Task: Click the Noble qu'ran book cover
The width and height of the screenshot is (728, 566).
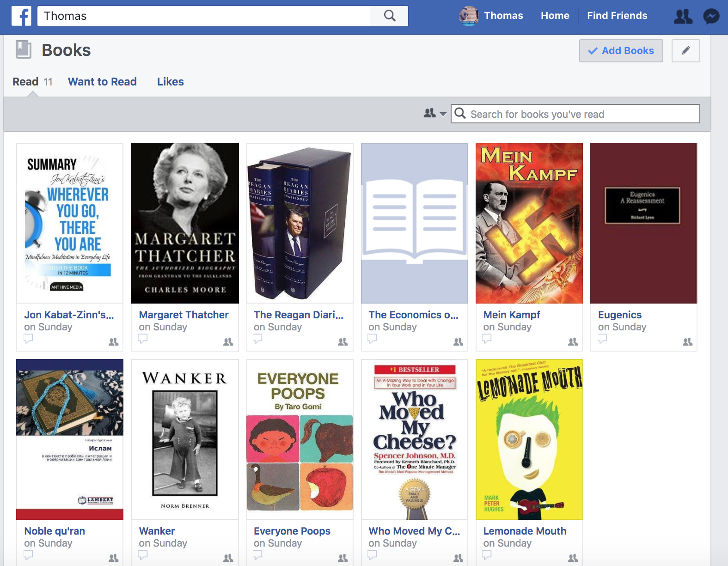Action: coord(70,439)
